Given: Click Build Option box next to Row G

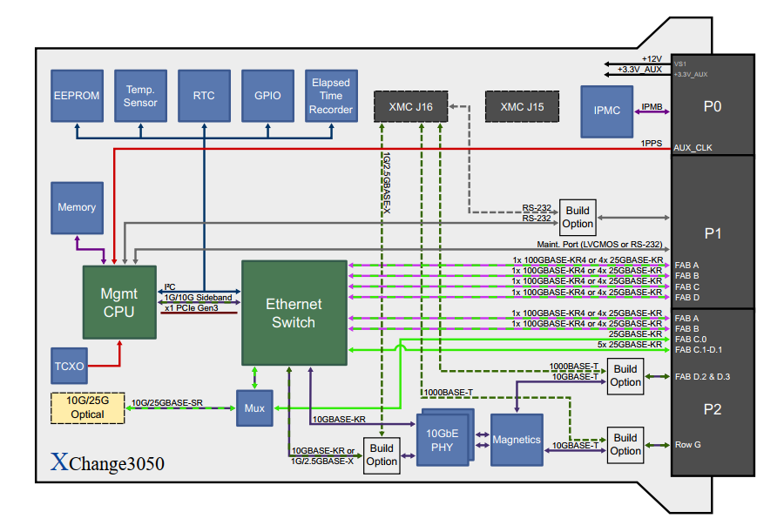Looking at the screenshot, I should click(x=625, y=445).
